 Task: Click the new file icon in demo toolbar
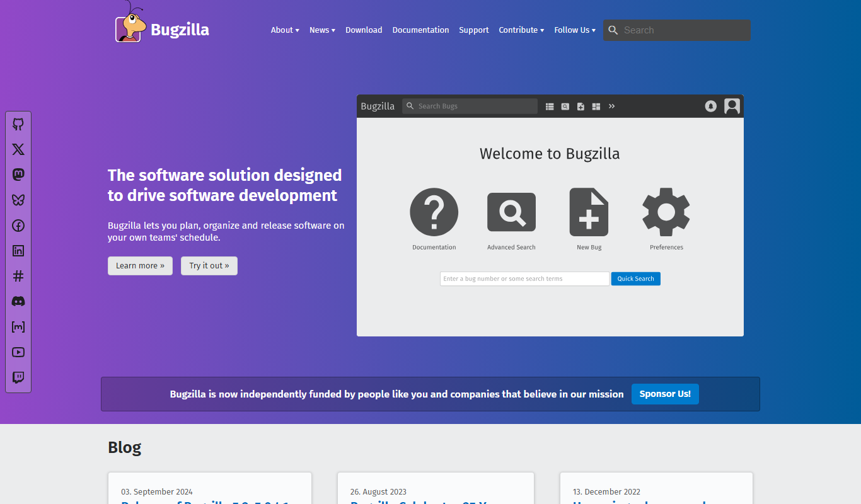(581, 106)
